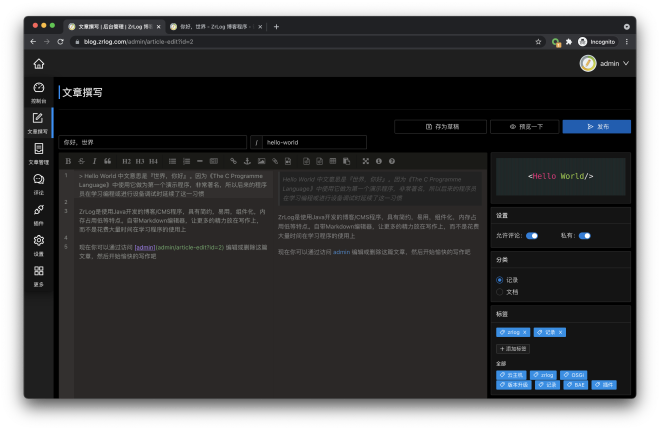Screen dimensions: 660x430
Task: Open the comments section in the sidebar
Action: click(39, 184)
